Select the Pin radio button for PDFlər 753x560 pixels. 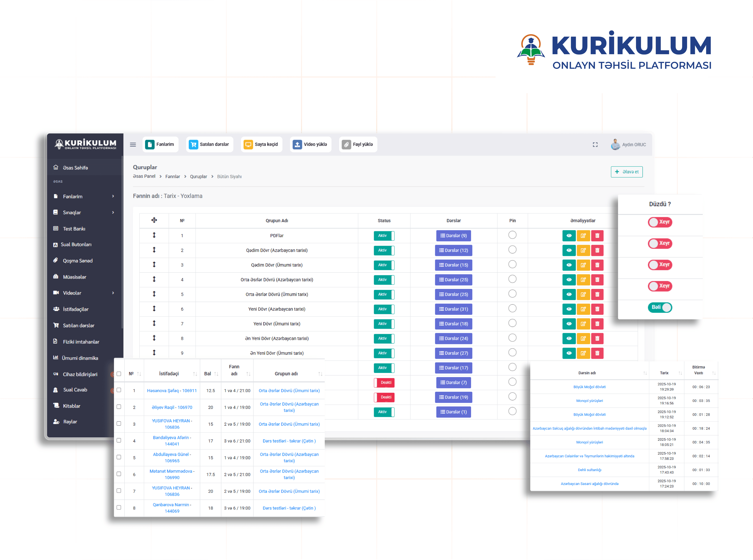[x=512, y=235]
